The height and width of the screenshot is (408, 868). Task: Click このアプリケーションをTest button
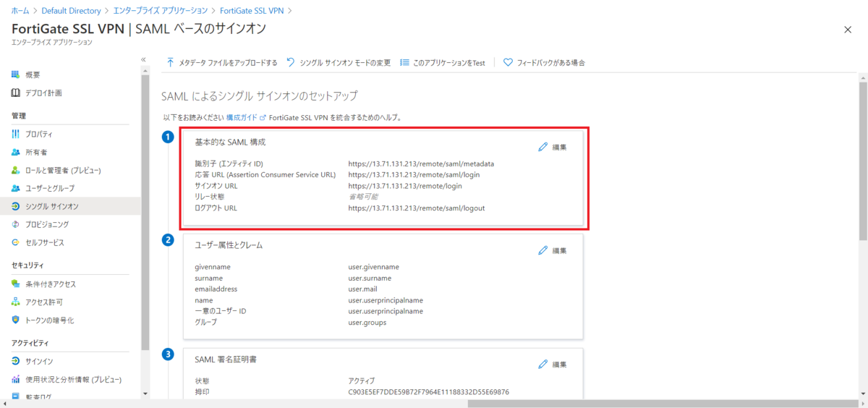tap(442, 63)
